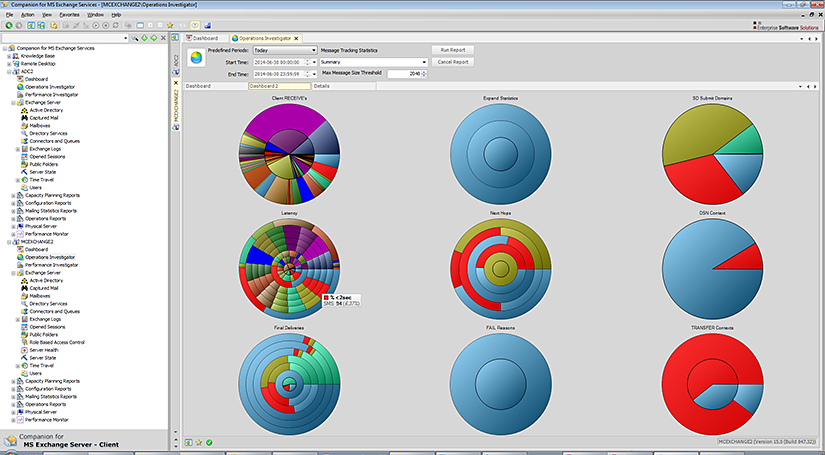Viewport: 825px width, 455px height.
Task: Expand Exchange Logs under ADC2
Action: [18, 149]
